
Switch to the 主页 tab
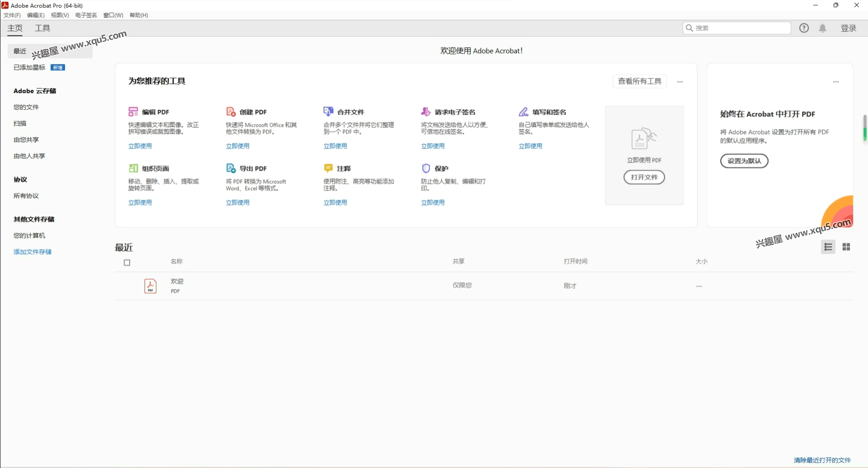15,28
